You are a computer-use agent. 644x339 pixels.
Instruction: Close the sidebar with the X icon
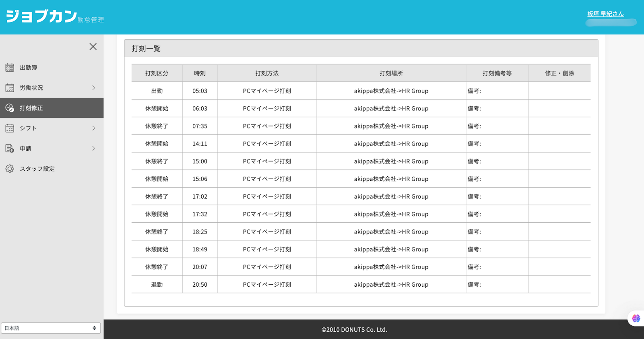click(93, 47)
